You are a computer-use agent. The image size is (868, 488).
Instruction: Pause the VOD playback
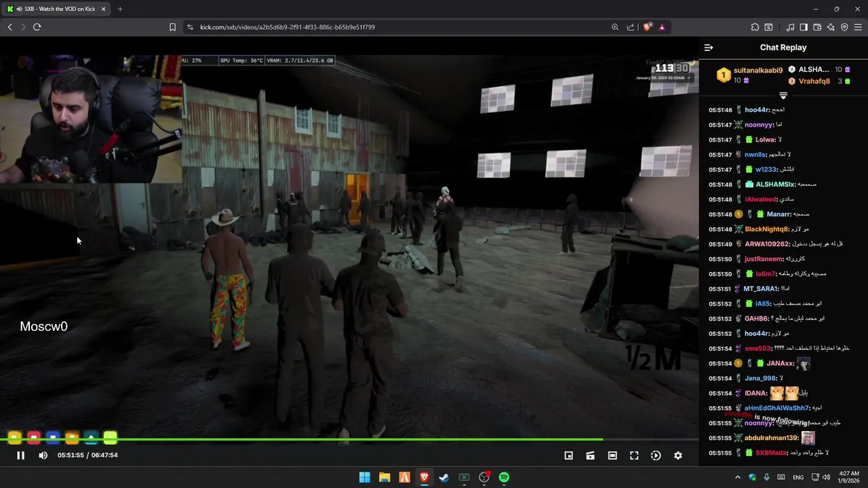pyautogui.click(x=20, y=455)
